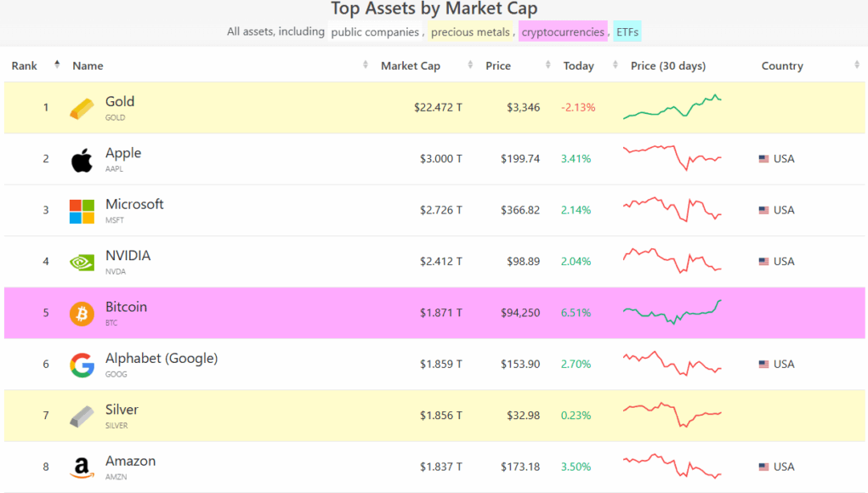Viewport: 868px width, 493px height.
Task: Open the Apple asset name link
Action: click(123, 153)
